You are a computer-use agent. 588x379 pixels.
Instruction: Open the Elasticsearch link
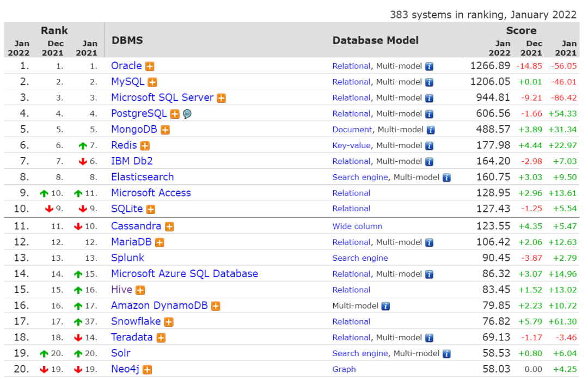[143, 177]
